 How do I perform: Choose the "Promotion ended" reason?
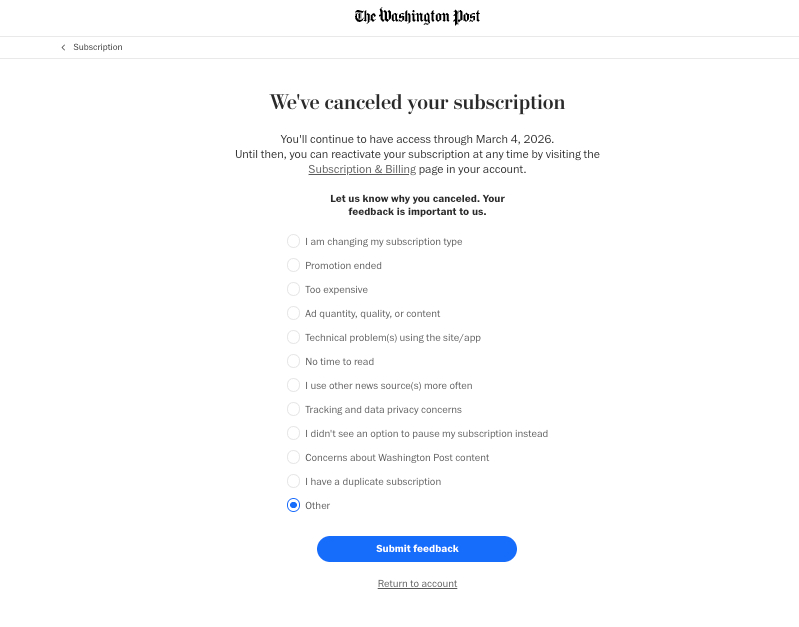tap(293, 265)
